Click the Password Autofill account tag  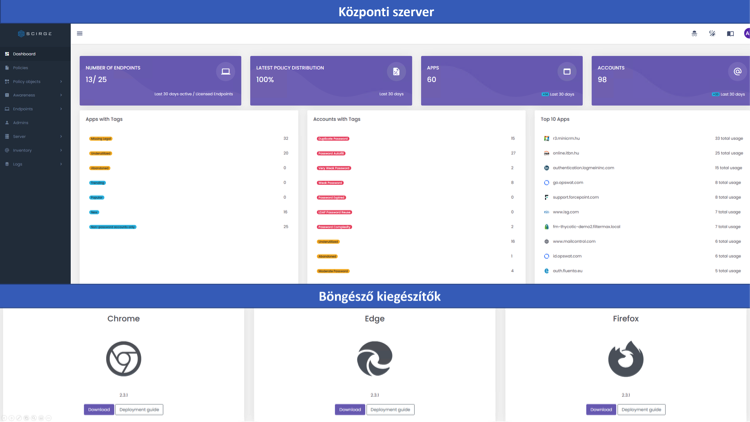(331, 154)
